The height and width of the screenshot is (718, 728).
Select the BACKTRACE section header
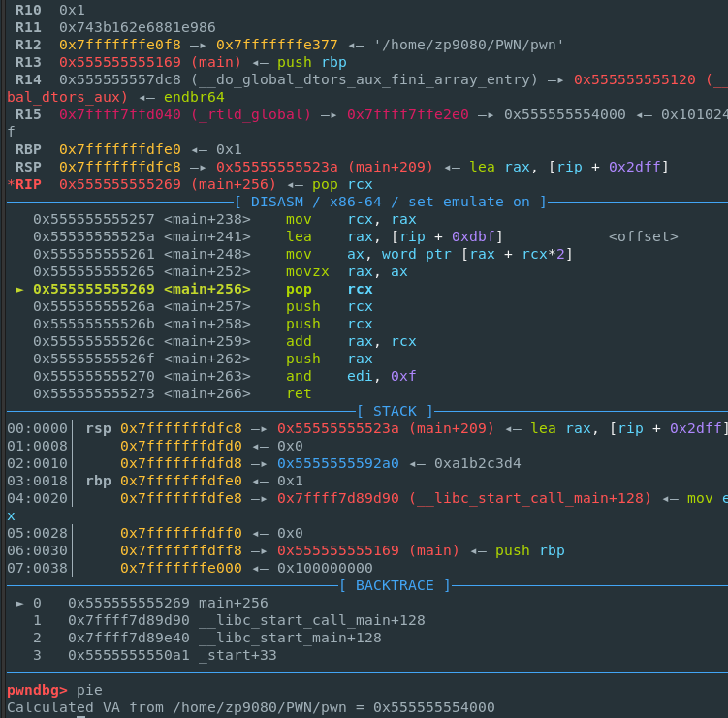395,585
